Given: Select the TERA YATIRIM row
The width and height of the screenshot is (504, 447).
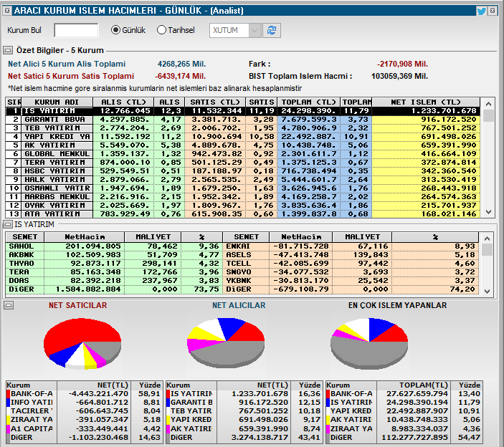Looking at the screenshot, I should point(243,163).
